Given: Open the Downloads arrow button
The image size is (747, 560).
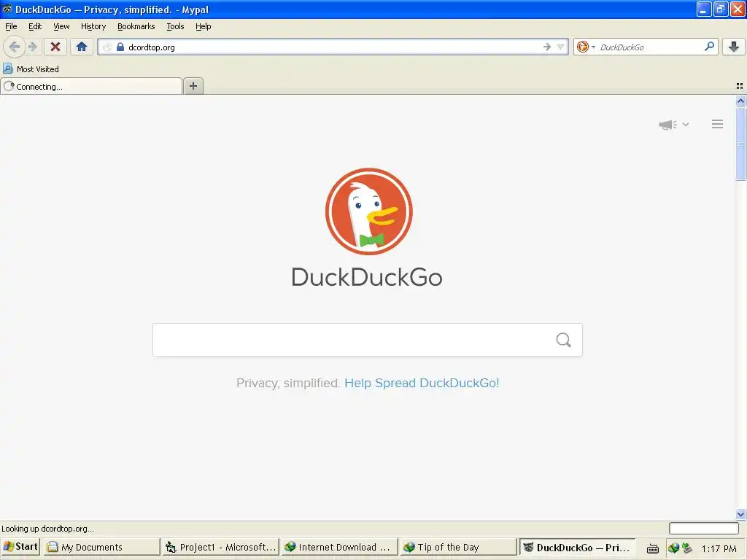Looking at the screenshot, I should click(x=734, y=47).
